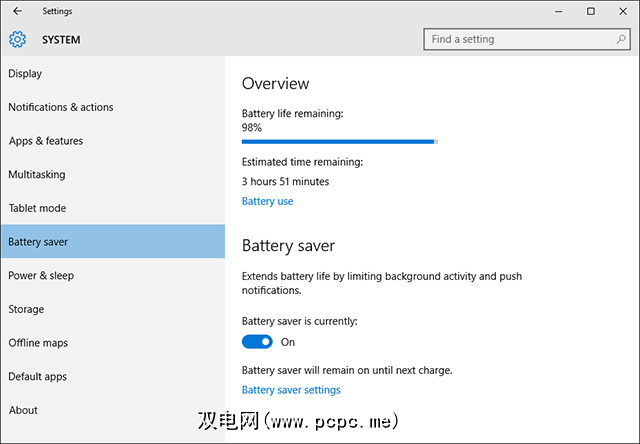This screenshot has width=640, height=444.
Task: Open the About page
Action: pos(23,410)
